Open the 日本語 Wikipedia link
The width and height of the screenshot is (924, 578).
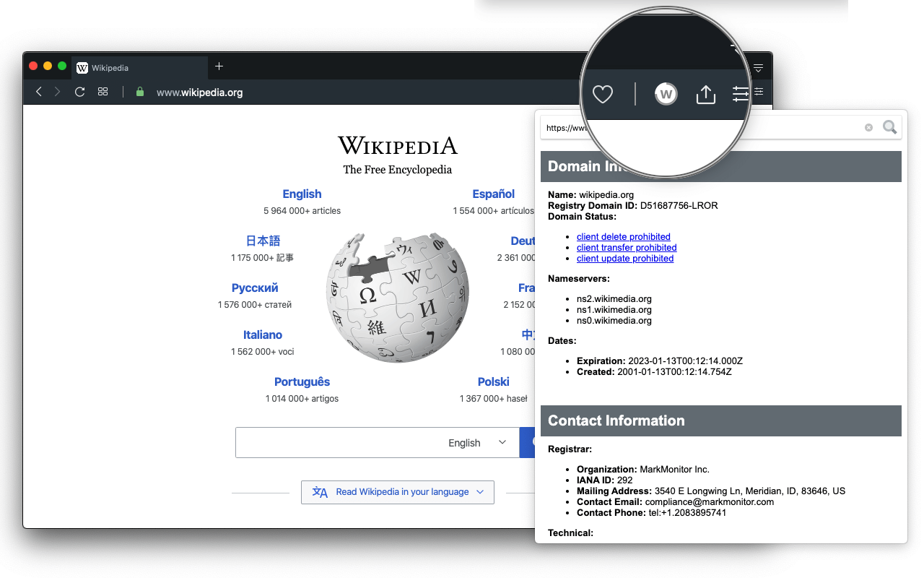click(x=263, y=241)
